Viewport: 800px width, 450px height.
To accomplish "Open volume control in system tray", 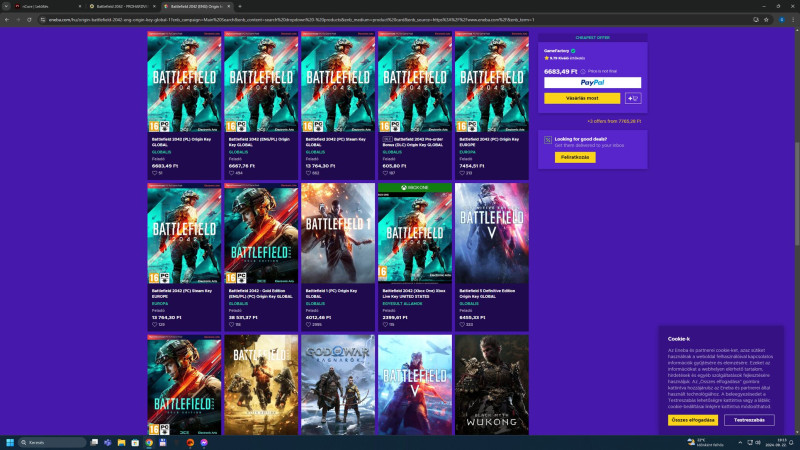I will point(758,443).
